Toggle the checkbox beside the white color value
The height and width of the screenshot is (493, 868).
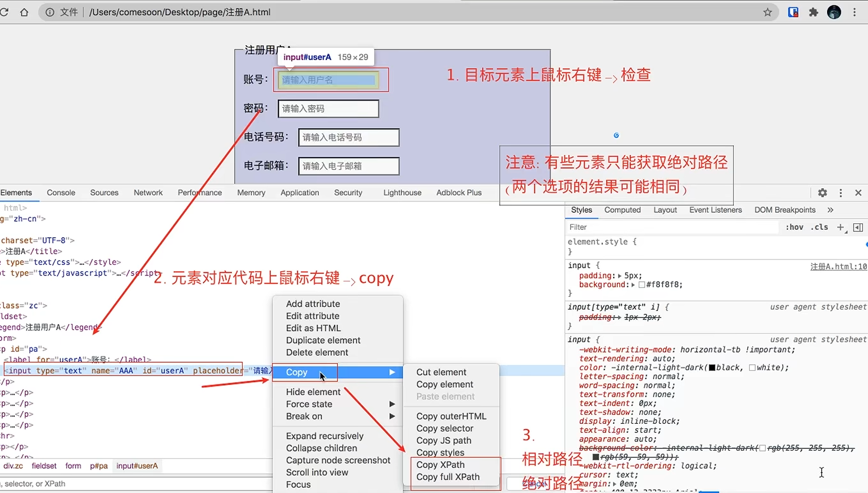pos(752,367)
